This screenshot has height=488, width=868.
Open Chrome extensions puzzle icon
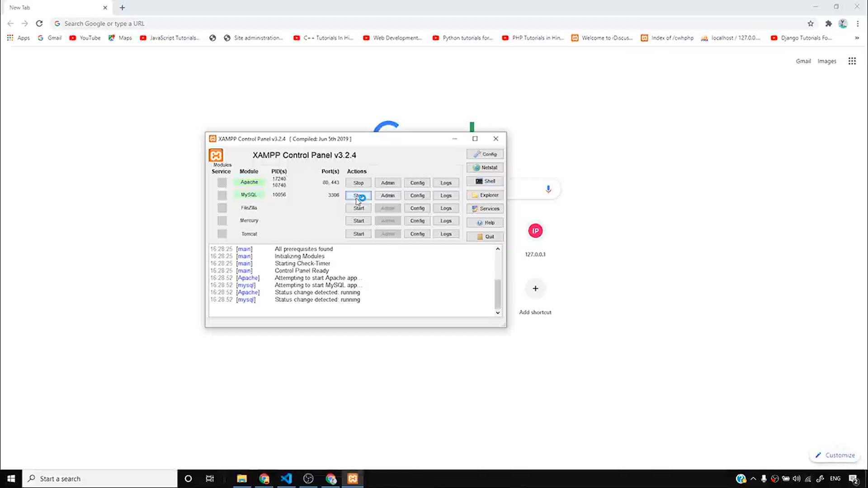coord(828,23)
